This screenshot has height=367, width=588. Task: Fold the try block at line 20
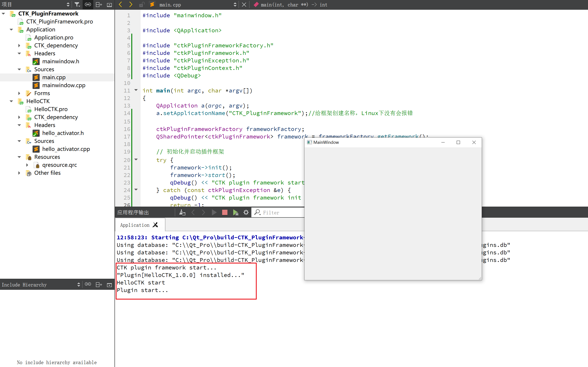point(136,159)
